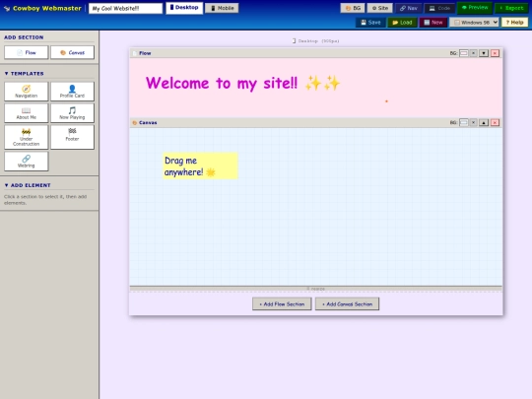Save the project with Save button
Screen dimensions: 532x399
click(x=370, y=23)
